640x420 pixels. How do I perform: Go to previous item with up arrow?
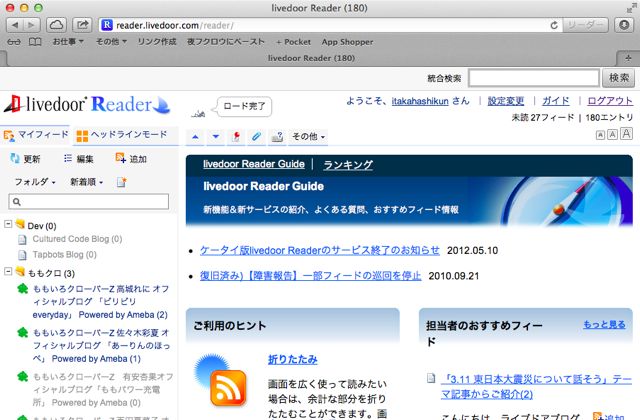click(x=195, y=137)
